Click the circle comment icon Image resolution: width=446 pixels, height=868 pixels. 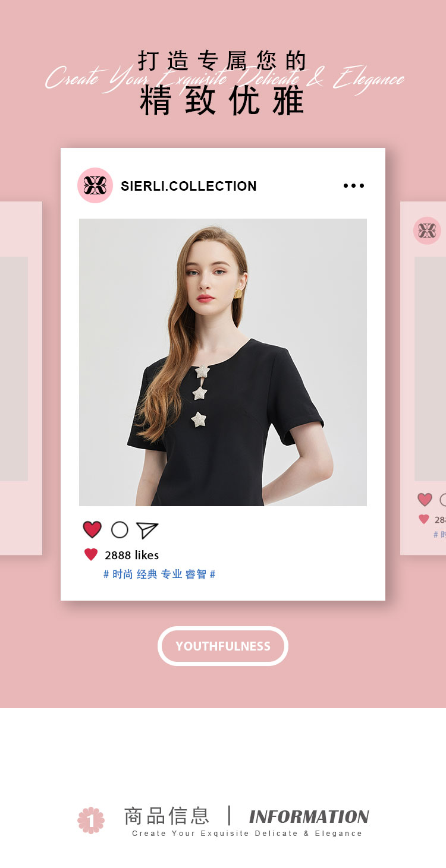click(120, 530)
